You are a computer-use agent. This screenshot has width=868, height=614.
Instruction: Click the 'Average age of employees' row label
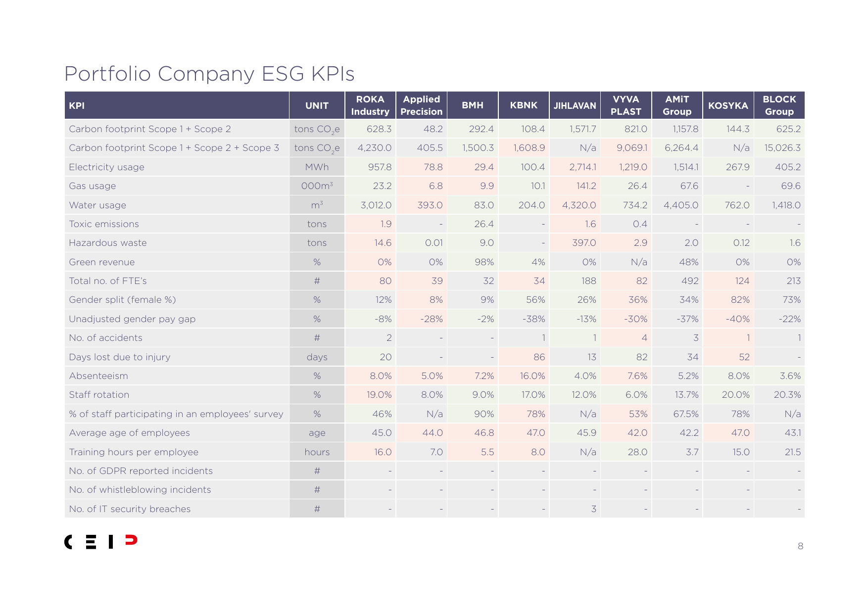(x=130, y=433)
